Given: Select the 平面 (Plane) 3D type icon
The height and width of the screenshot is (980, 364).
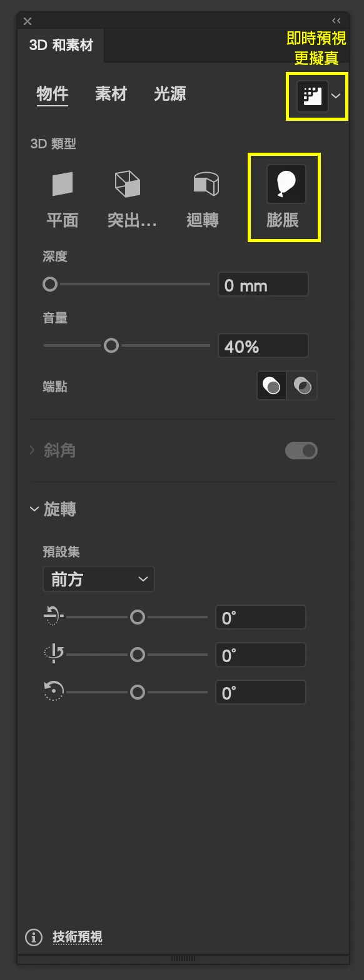Looking at the screenshot, I should pos(63,184).
